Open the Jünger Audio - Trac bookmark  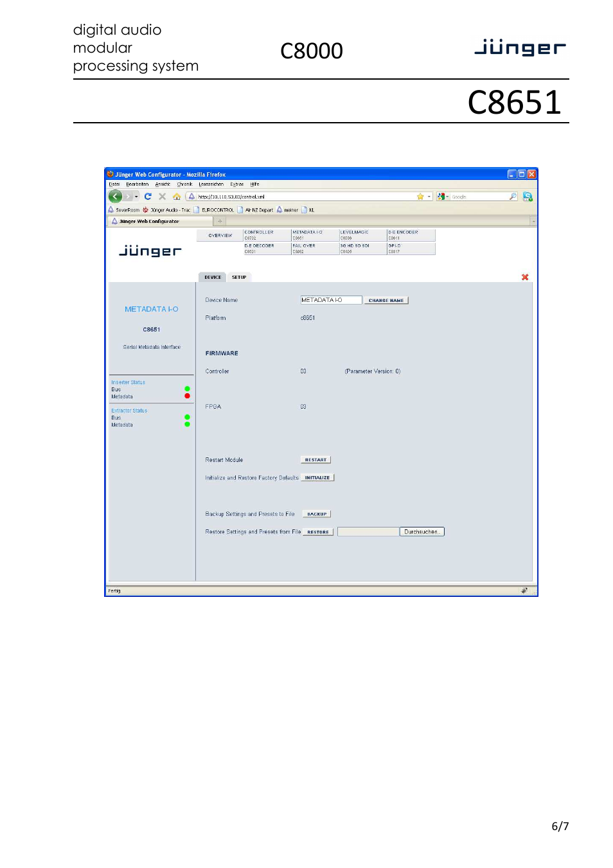(x=166, y=210)
